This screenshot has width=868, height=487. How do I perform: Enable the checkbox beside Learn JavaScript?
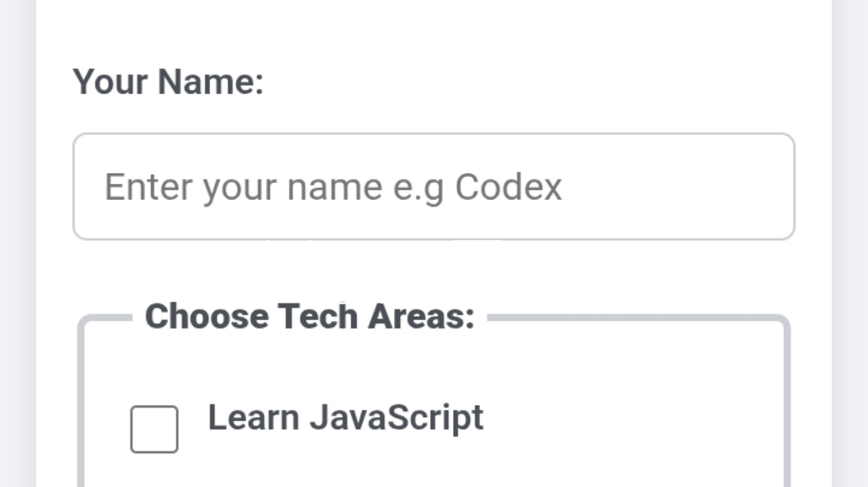point(154,429)
